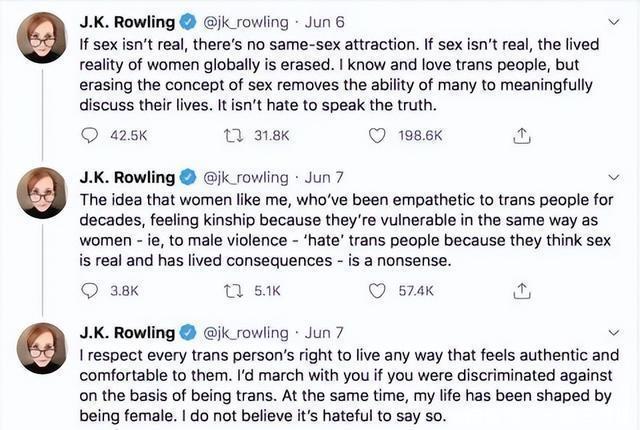Share the tweet with 57.4K likes
Image resolution: width=640 pixels, height=430 pixels.
pyautogui.click(x=520, y=291)
